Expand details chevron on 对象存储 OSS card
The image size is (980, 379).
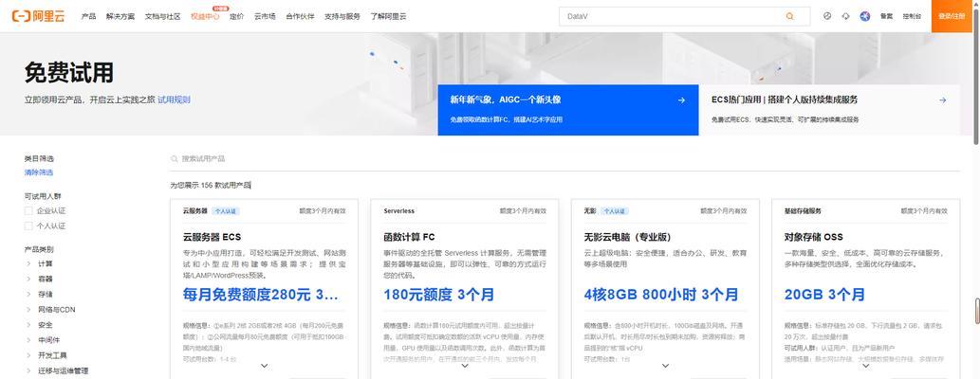click(x=865, y=366)
